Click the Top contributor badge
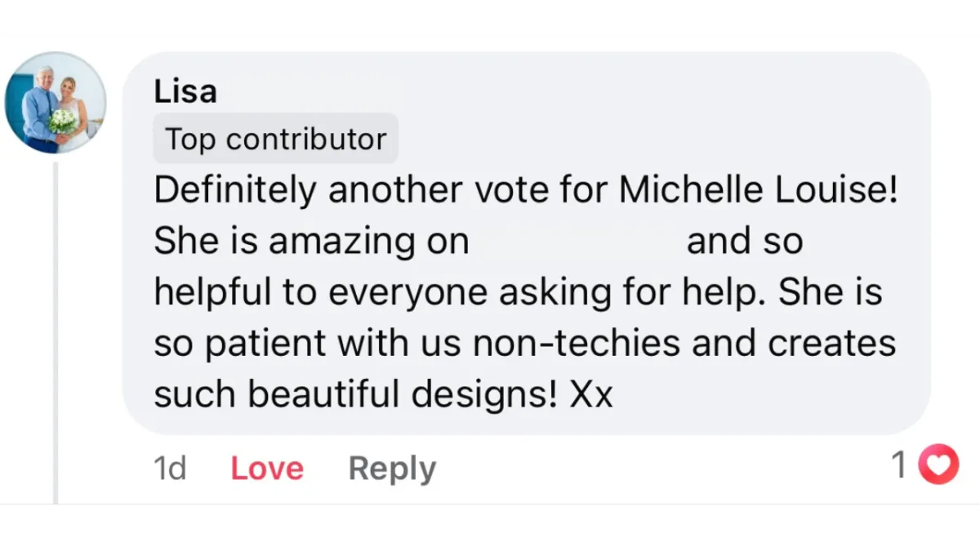This screenshot has width=980, height=551. tap(275, 139)
